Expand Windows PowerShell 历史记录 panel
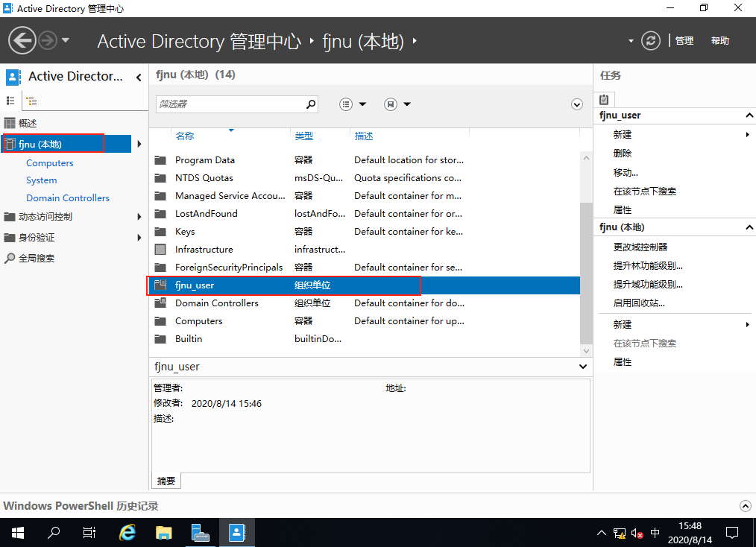Image resolution: width=756 pixels, height=547 pixels. 745,505
